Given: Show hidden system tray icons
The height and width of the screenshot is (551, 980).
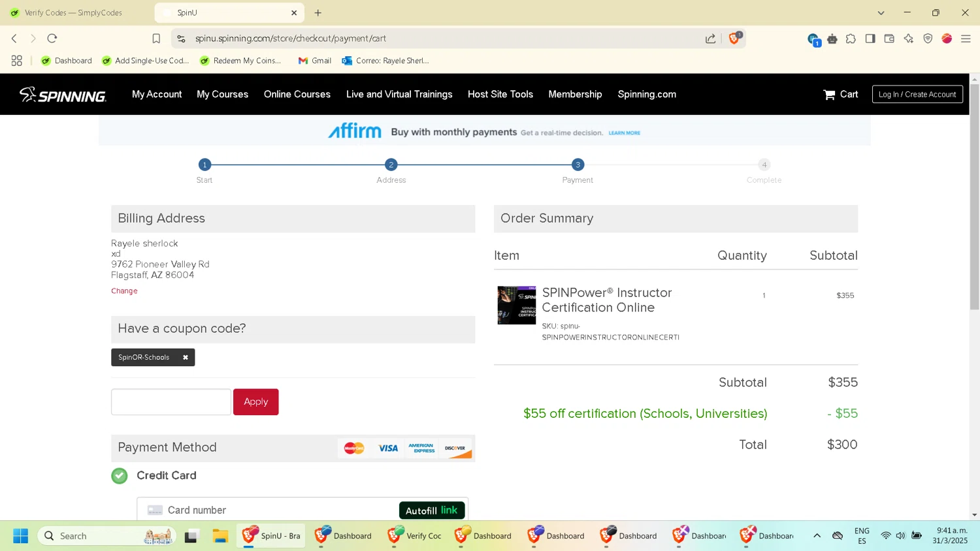Looking at the screenshot, I should 817,536.
